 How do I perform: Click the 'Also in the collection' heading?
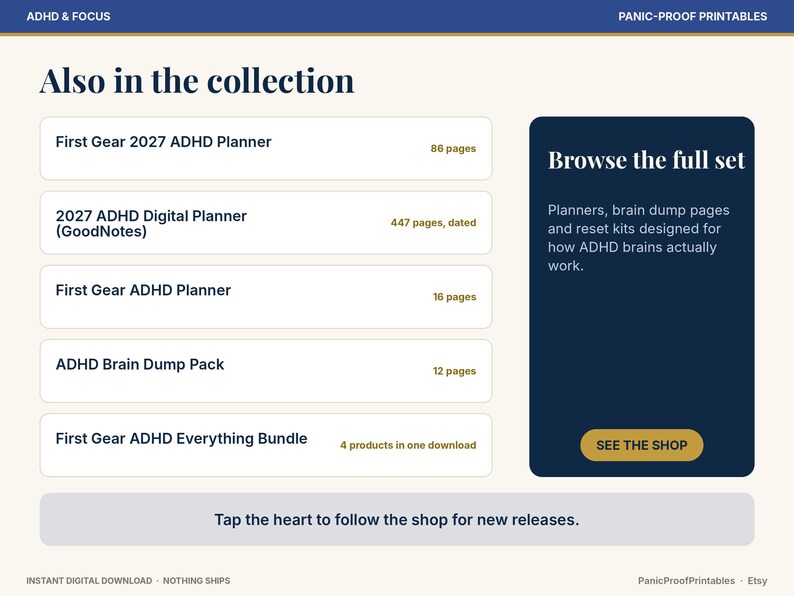coord(197,81)
